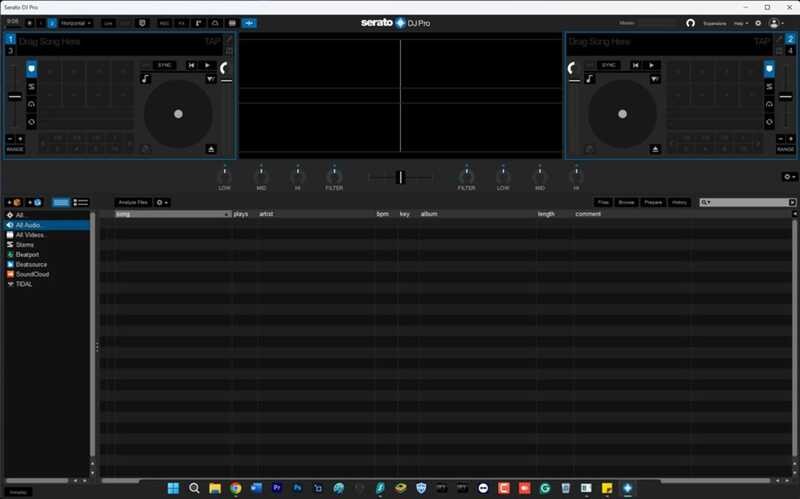The width and height of the screenshot is (800, 499).
Task: Open Stems in the library sidebar
Action: pyautogui.click(x=24, y=245)
